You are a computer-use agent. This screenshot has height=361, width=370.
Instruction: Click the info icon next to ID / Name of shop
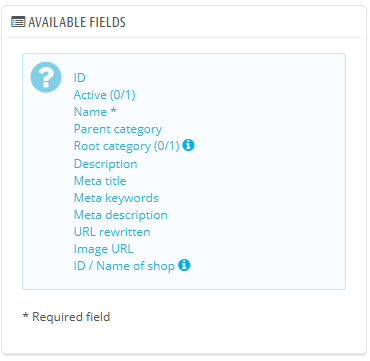pyautogui.click(x=184, y=265)
